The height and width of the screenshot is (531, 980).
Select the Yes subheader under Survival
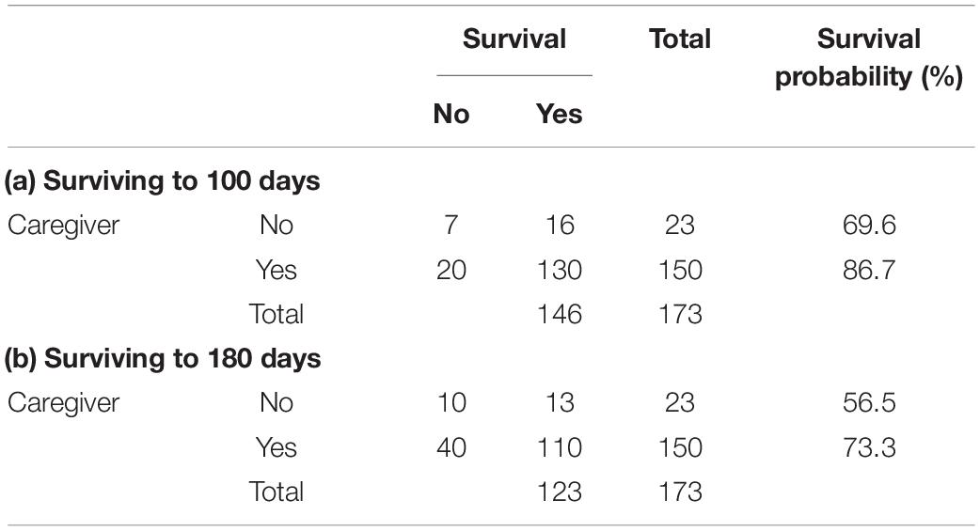tap(560, 115)
